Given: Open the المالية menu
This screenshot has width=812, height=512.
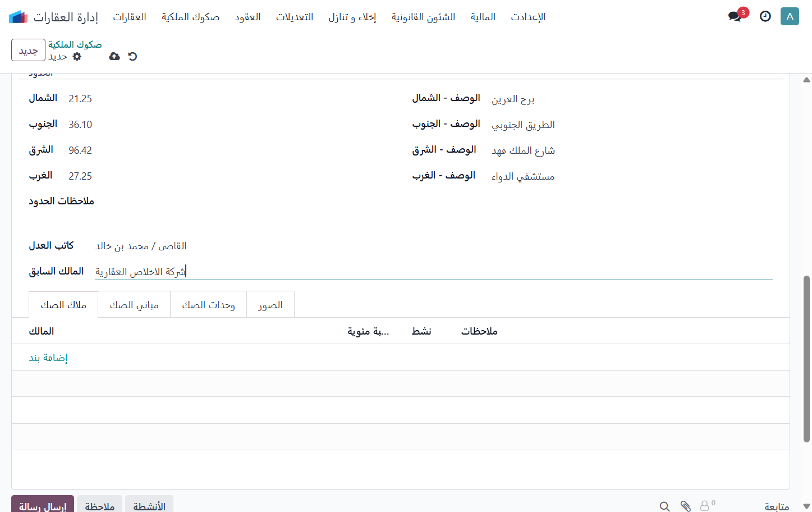Looking at the screenshot, I should 483,17.
